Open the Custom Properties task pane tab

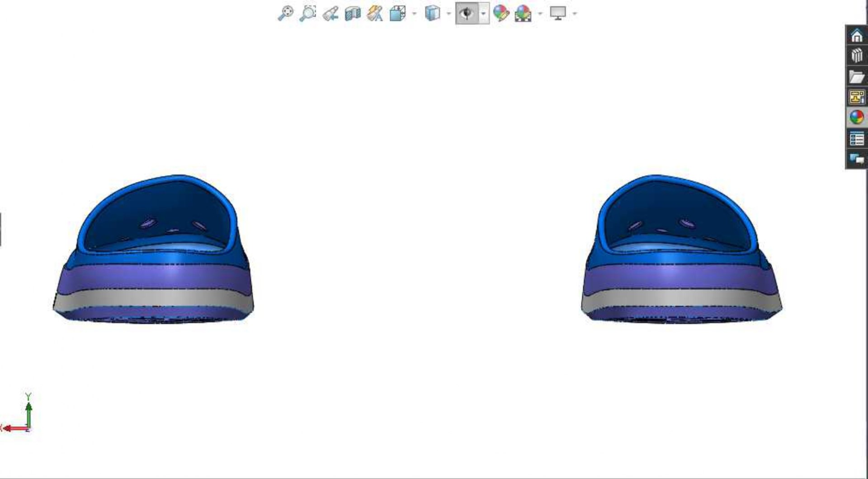click(857, 138)
